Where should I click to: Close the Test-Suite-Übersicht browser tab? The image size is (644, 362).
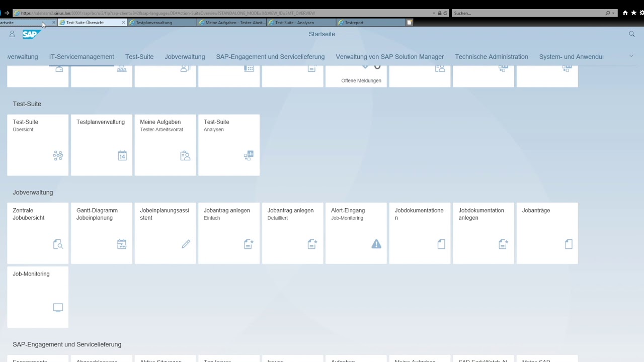[123, 23]
